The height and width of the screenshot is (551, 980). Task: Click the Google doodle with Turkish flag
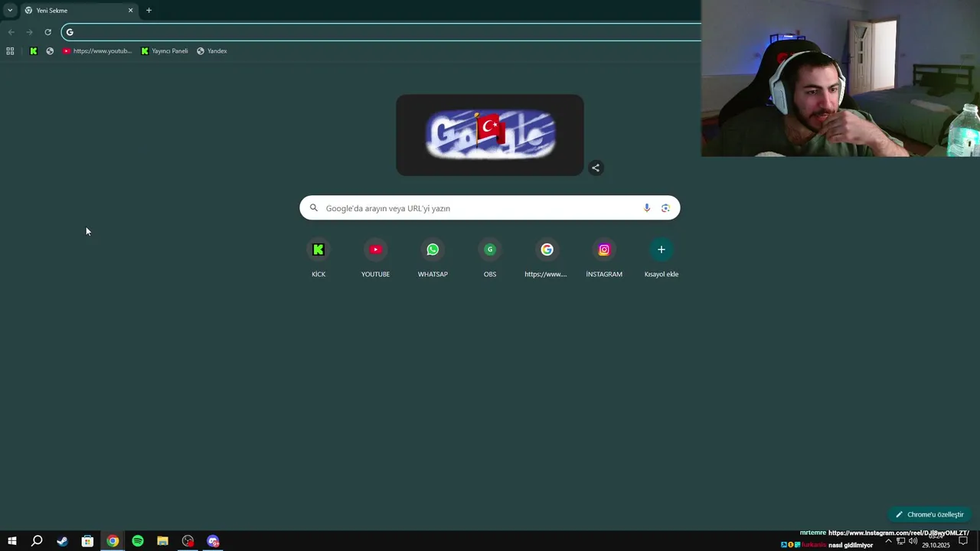pos(490,135)
